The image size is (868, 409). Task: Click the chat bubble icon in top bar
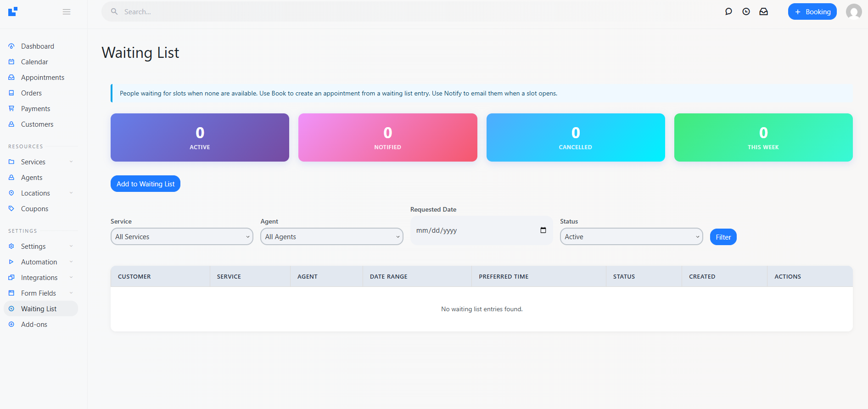(728, 11)
